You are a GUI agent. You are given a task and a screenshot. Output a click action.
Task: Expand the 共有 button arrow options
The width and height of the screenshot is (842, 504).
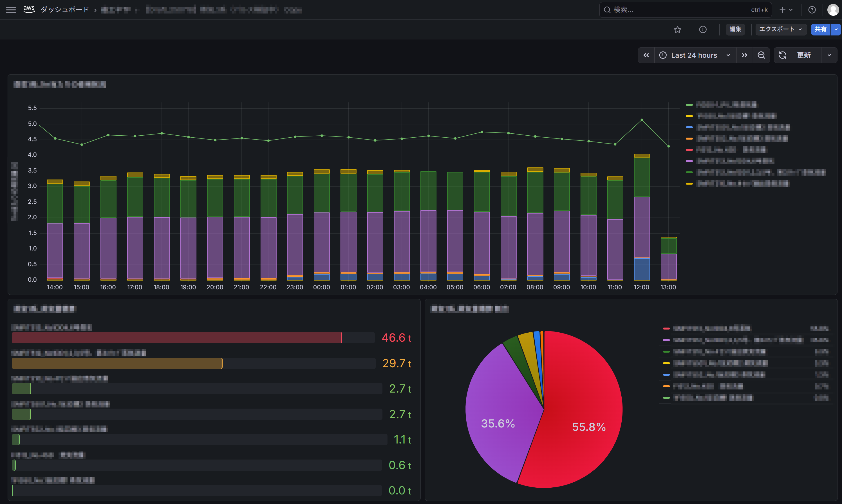[836, 30]
